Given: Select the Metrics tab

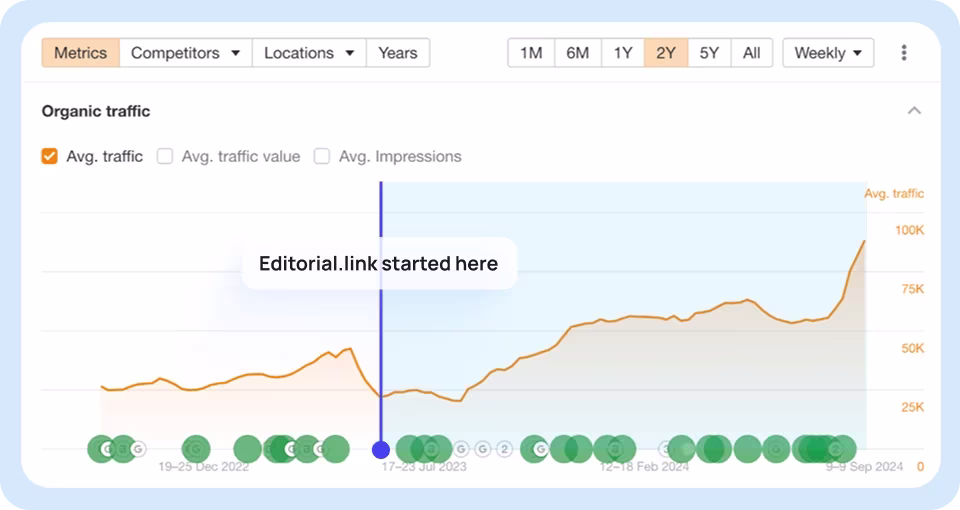Looking at the screenshot, I should click(81, 53).
